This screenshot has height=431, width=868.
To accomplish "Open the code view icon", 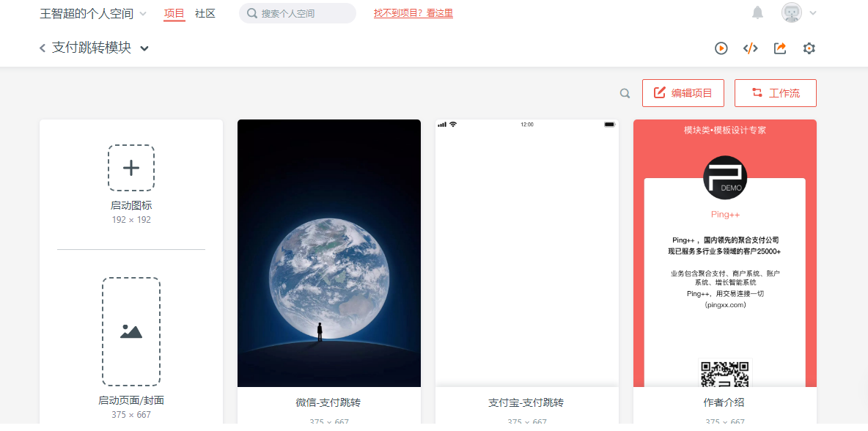I will [x=750, y=48].
